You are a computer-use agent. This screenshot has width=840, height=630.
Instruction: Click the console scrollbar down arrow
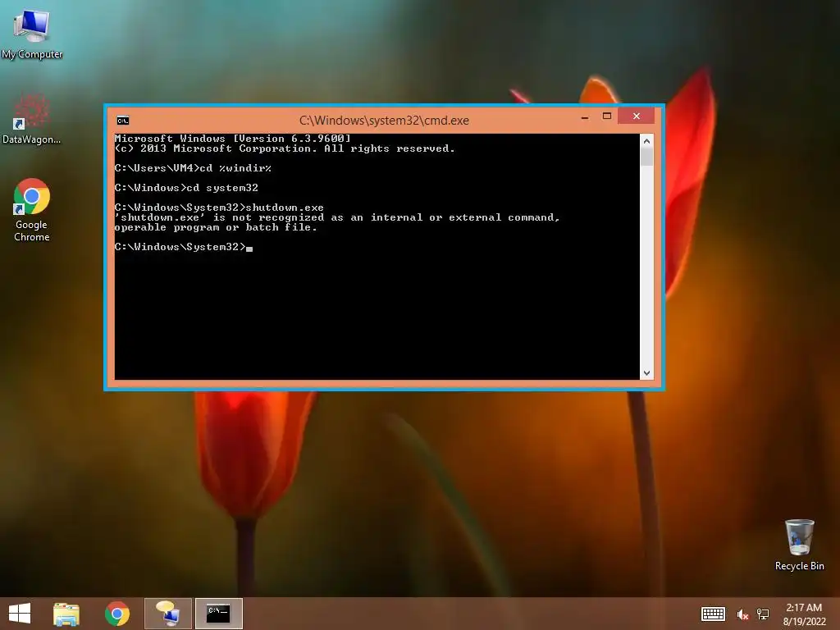[x=646, y=373]
